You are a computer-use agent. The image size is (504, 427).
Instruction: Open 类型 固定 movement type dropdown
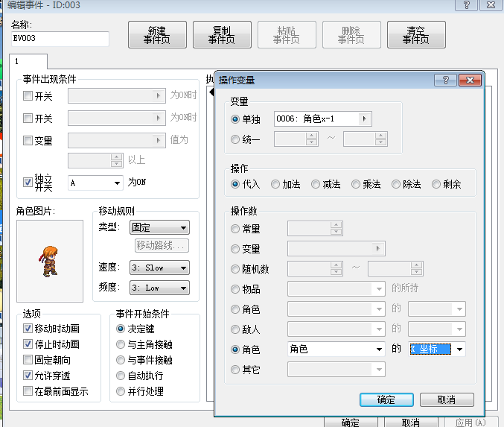tap(159, 227)
